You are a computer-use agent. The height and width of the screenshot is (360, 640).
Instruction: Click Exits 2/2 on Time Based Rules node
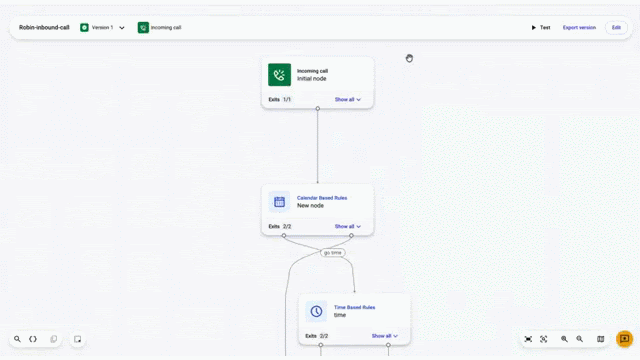[317, 336]
